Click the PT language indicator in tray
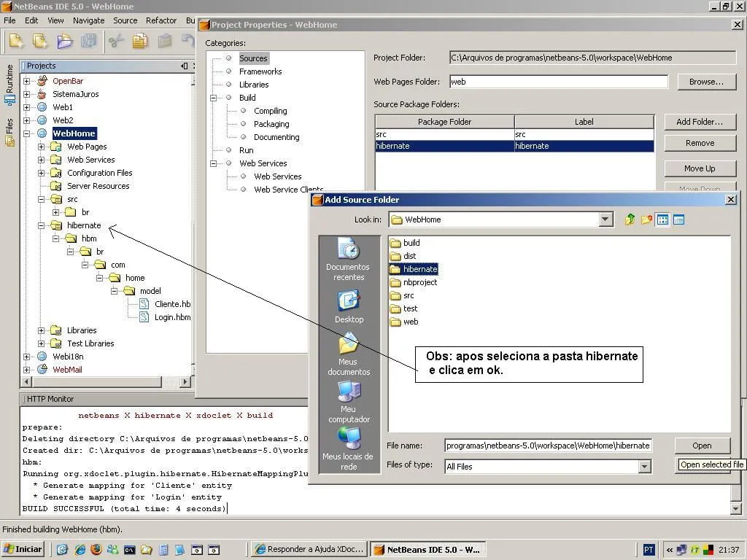747x560 pixels. pos(649,550)
